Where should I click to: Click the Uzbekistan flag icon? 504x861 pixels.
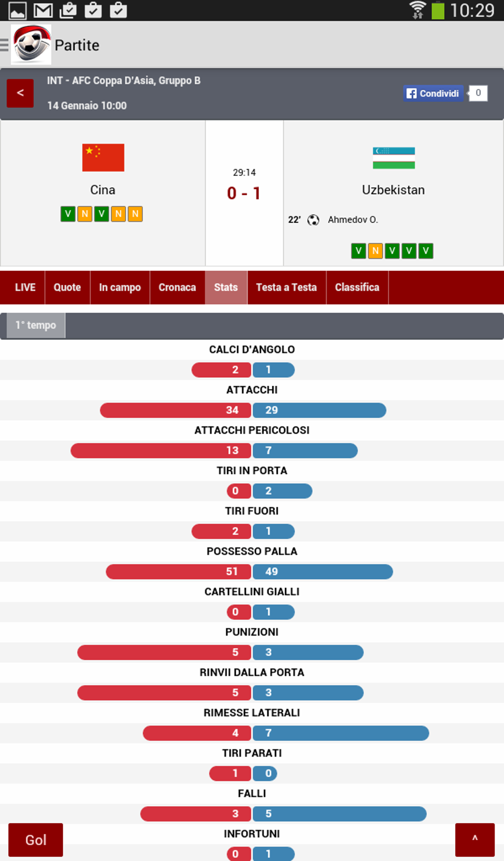(x=394, y=158)
